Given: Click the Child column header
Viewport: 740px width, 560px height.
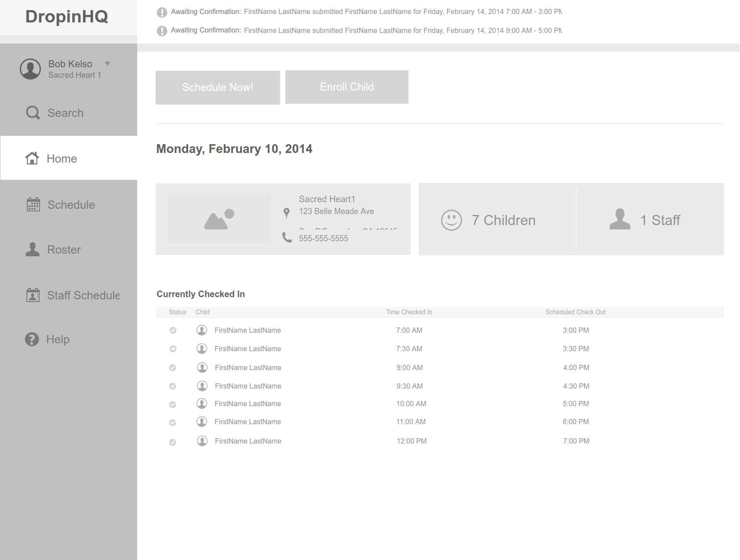Looking at the screenshot, I should coord(203,312).
